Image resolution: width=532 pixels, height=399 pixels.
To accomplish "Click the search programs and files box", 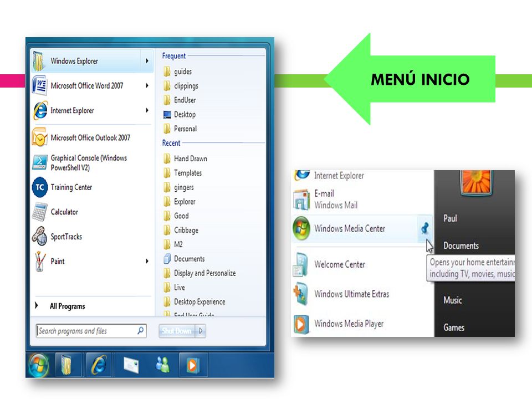I will (x=91, y=331).
